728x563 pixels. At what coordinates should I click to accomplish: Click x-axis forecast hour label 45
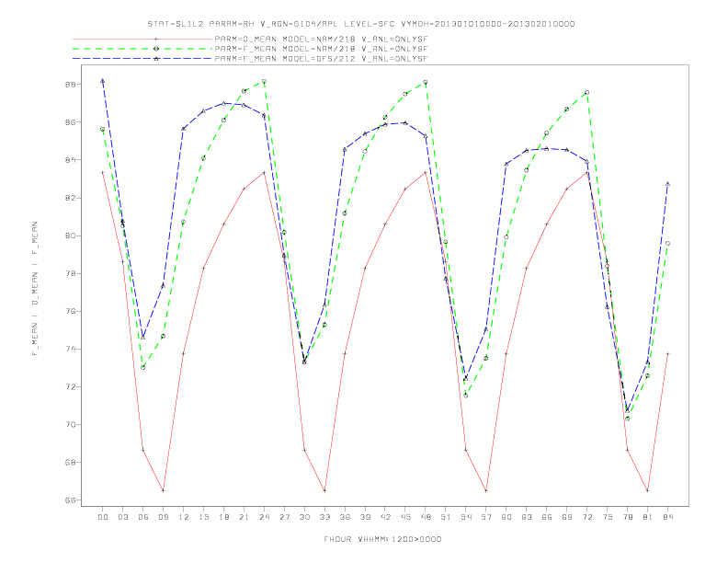coord(405,517)
